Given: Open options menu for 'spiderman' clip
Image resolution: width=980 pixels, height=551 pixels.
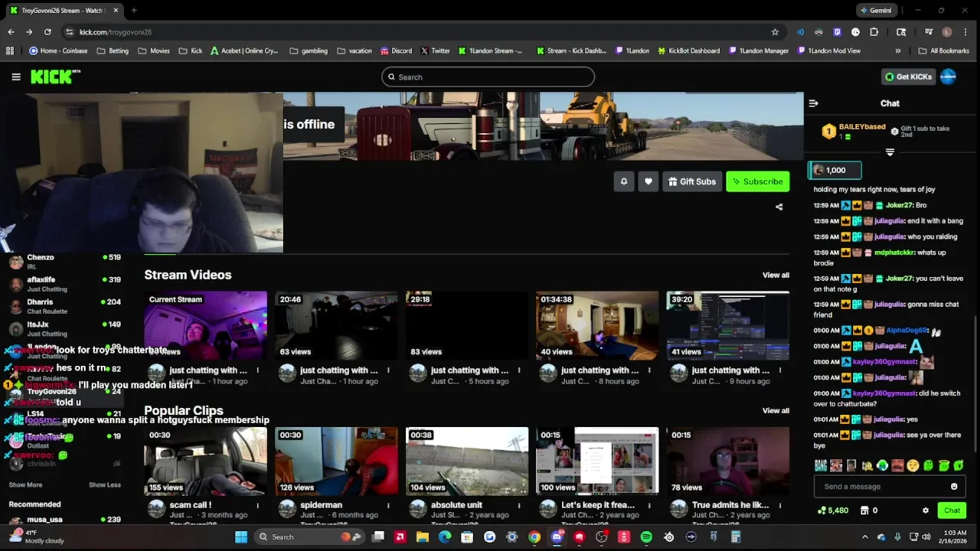Looking at the screenshot, I should (x=388, y=506).
